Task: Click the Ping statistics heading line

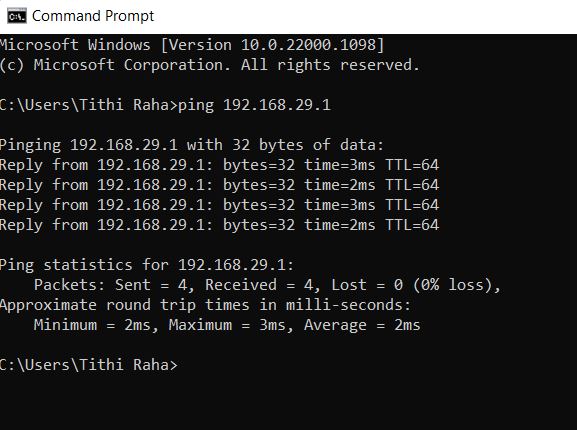Action: coord(147,265)
